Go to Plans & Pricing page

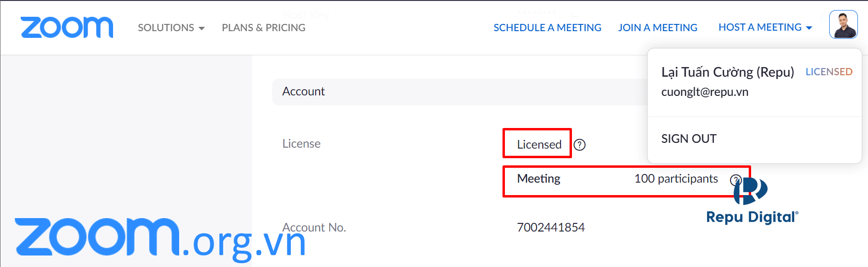pos(263,28)
